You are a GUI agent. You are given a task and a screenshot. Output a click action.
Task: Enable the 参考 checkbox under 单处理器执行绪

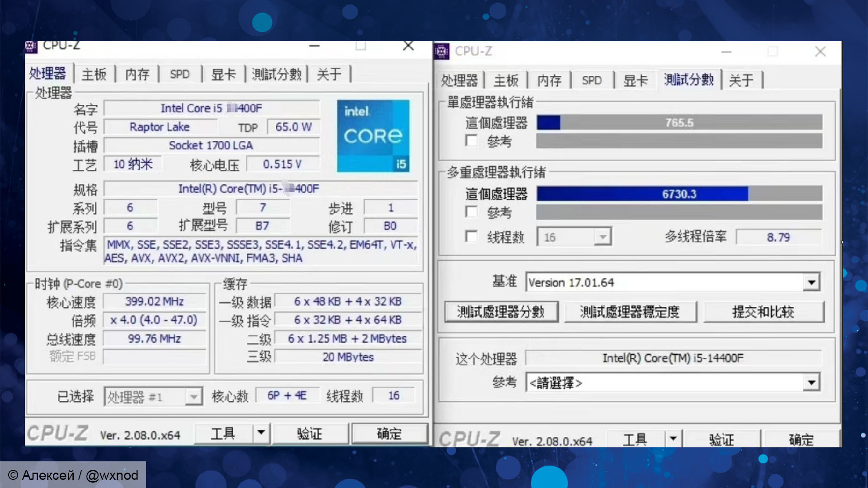tap(472, 141)
